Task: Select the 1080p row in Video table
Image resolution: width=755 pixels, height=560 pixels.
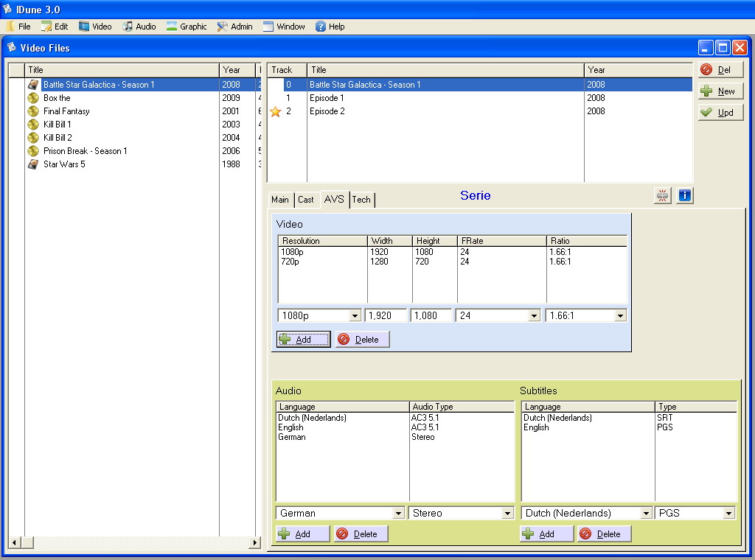Action: coord(452,251)
